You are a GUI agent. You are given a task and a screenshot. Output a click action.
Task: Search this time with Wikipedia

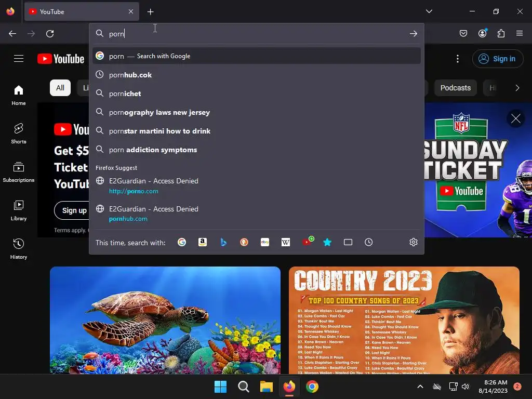click(286, 242)
